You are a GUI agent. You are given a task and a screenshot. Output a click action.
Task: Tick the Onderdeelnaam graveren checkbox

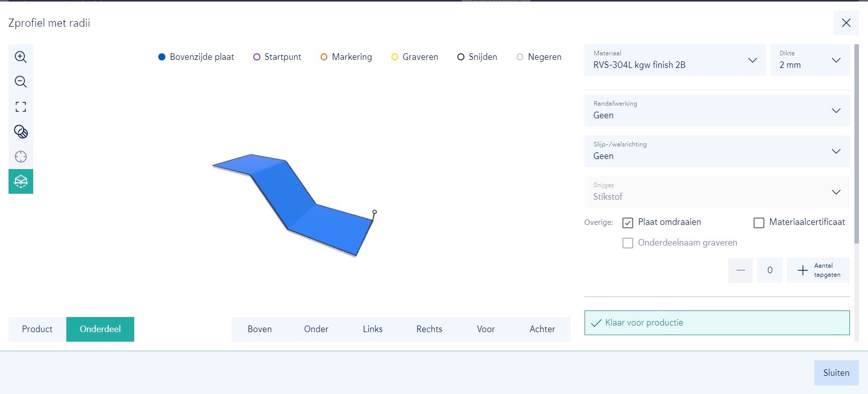[628, 243]
